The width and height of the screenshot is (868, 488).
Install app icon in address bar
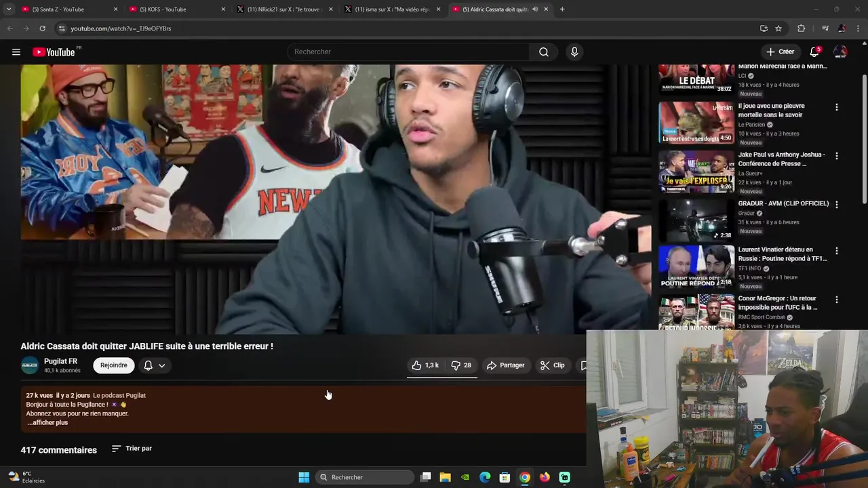coord(764,28)
